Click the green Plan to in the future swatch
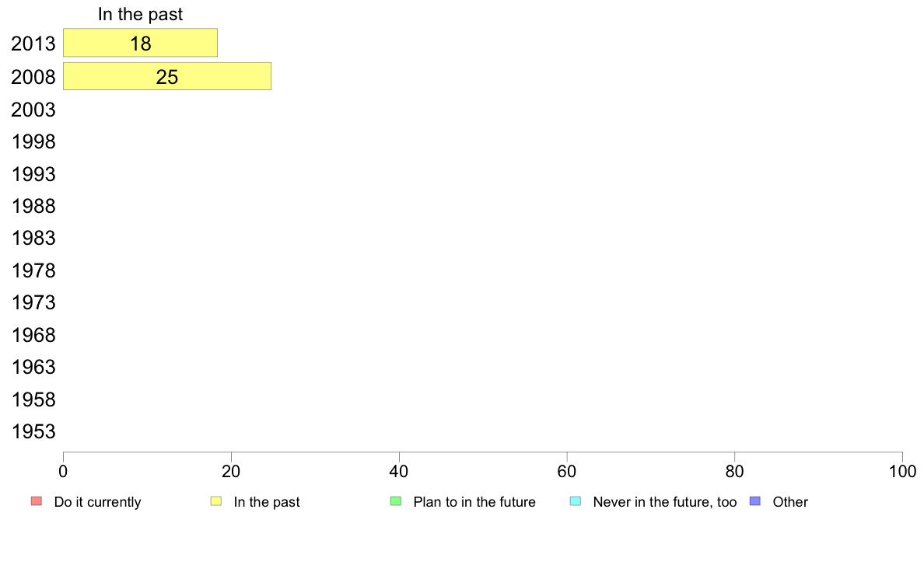Image resolution: width=924 pixels, height=572 pixels. coord(396,501)
